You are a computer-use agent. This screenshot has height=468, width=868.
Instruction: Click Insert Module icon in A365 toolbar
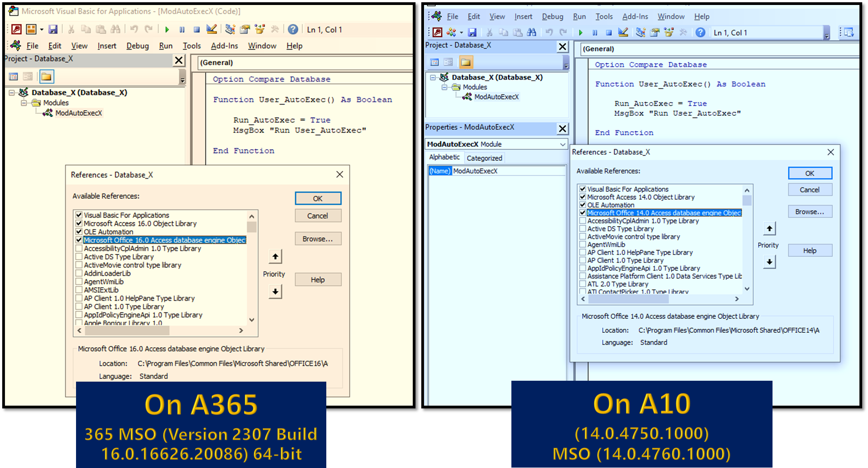[x=31, y=29]
